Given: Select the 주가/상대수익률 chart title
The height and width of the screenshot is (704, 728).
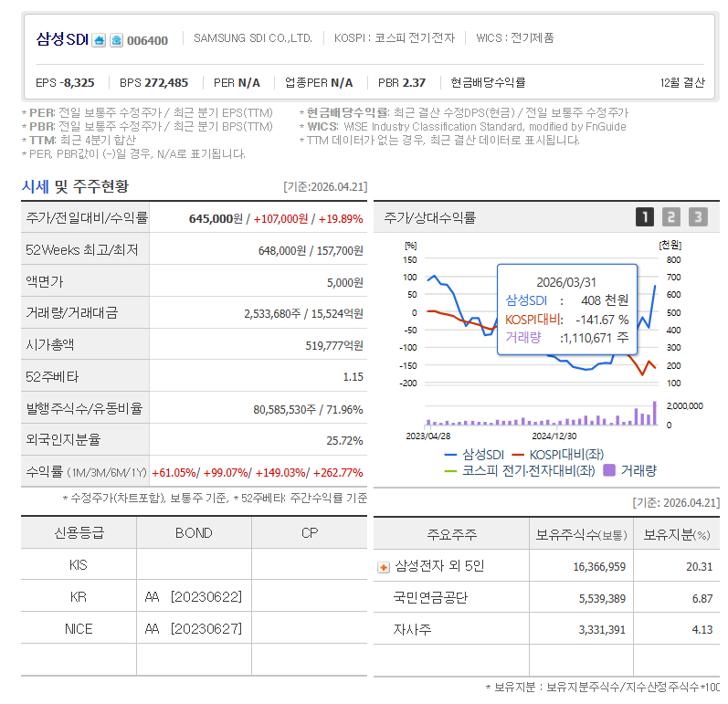Looking at the screenshot, I should (x=430, y=217).
